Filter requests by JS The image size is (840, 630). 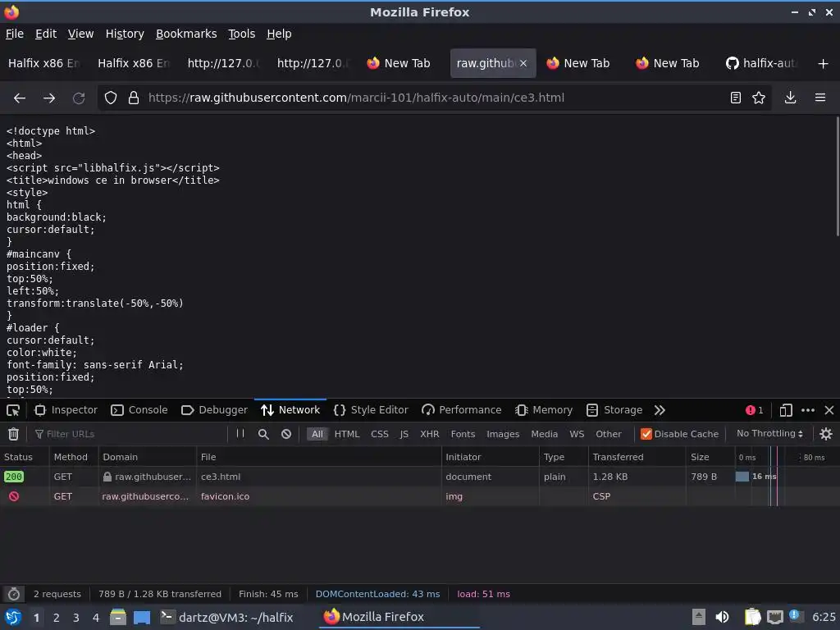[404, 434]
